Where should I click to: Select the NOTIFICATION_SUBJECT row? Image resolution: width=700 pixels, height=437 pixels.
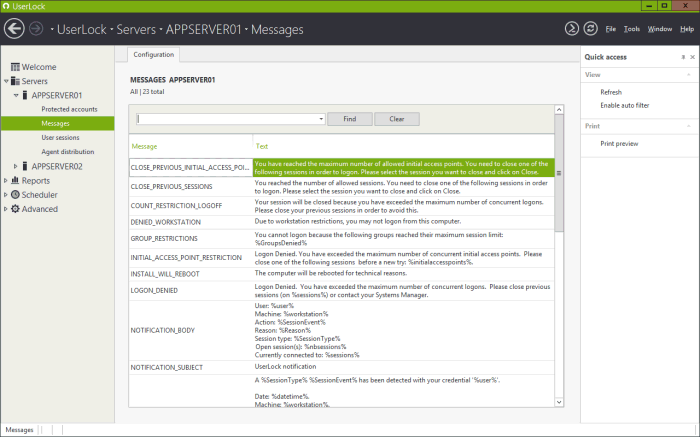[342, 367]
